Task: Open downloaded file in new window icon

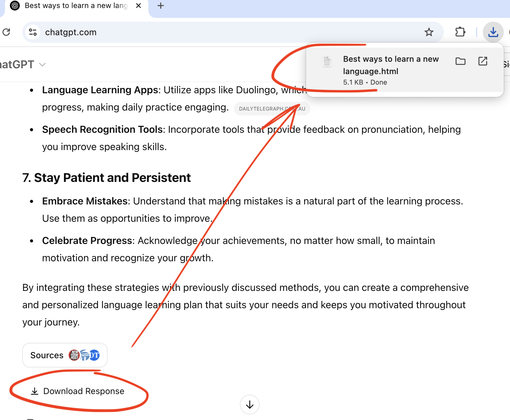Action: 483,61
